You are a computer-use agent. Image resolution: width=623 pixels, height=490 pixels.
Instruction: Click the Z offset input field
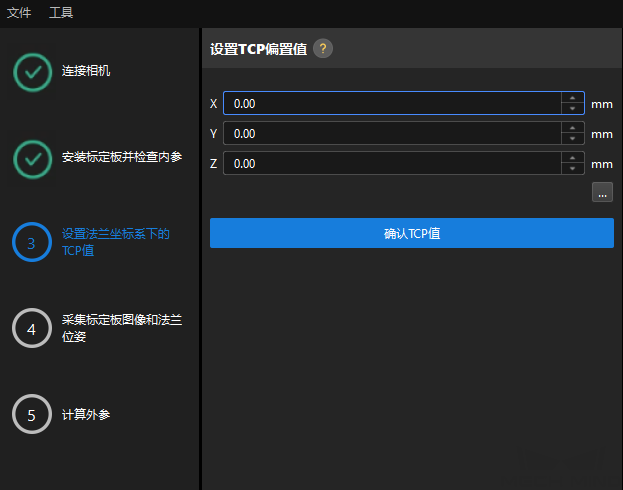[390, 163]
